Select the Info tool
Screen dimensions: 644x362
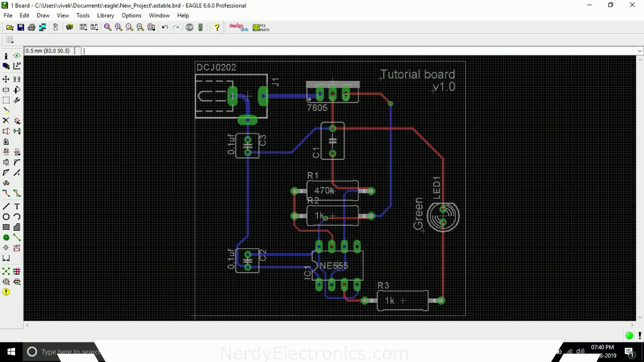click(x=6, y=56)
